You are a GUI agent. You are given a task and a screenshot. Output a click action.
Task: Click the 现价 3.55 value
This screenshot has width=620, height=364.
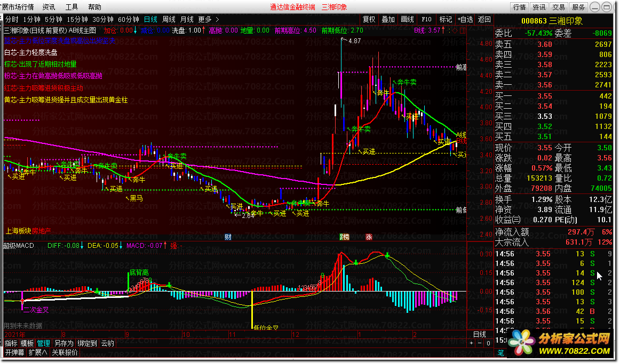pyautogui.click(x=544, y=148)
